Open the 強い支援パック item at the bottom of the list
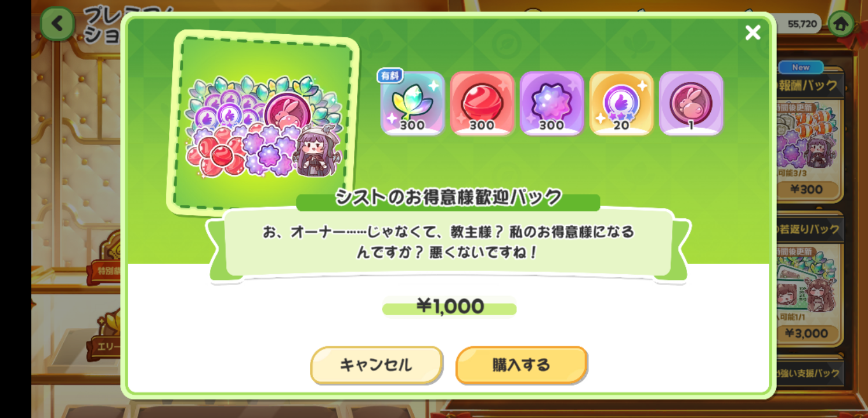The width and height of the screenshot is (868, 418). click(x=808, y=373)
